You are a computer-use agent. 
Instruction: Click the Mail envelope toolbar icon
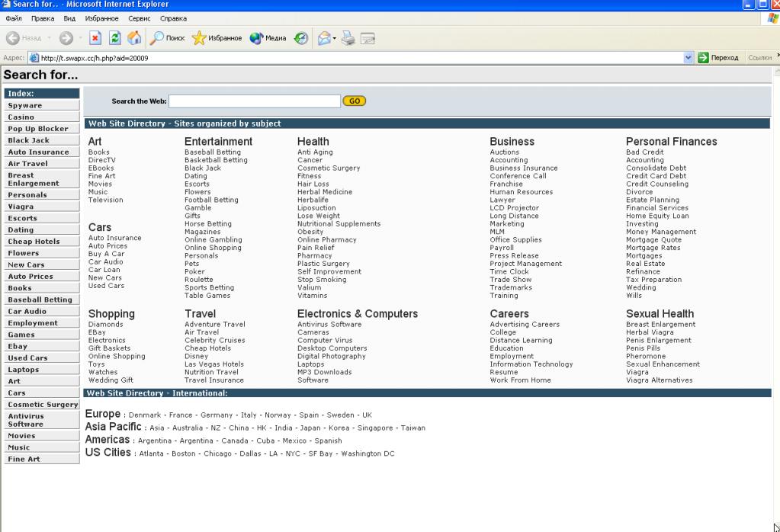click(324, 38)
